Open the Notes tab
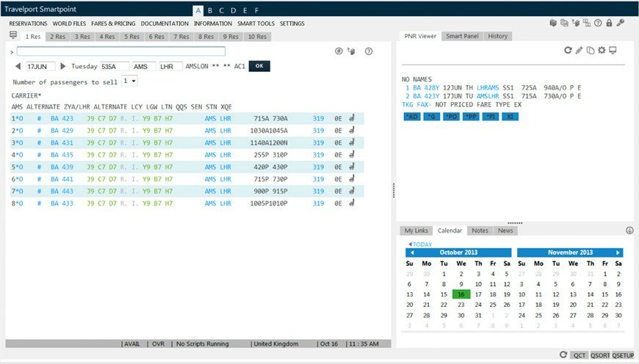This screenshot has width=639, height=364. tap(480, 230)
